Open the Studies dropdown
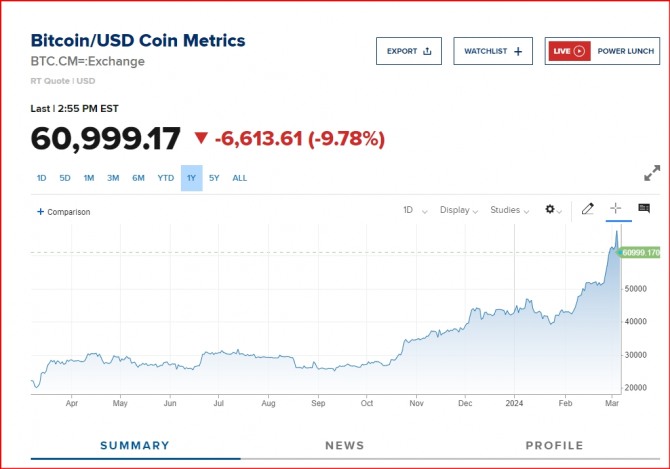Image resolution: width=670 pixels, height=469 pixels. click(510, 210)
